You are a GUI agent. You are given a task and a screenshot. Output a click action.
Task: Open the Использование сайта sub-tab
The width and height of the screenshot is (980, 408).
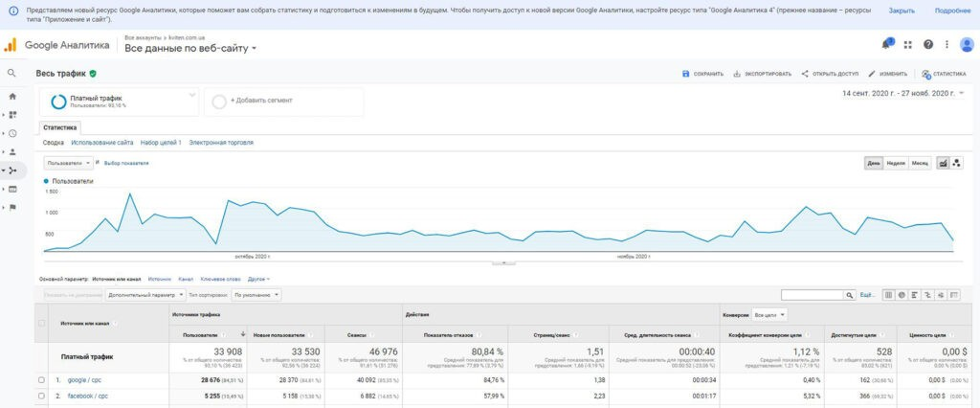coord(101,143)
